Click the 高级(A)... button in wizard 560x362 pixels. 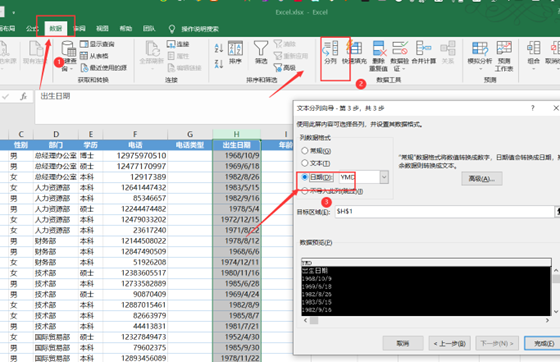[x=482, y=179]
